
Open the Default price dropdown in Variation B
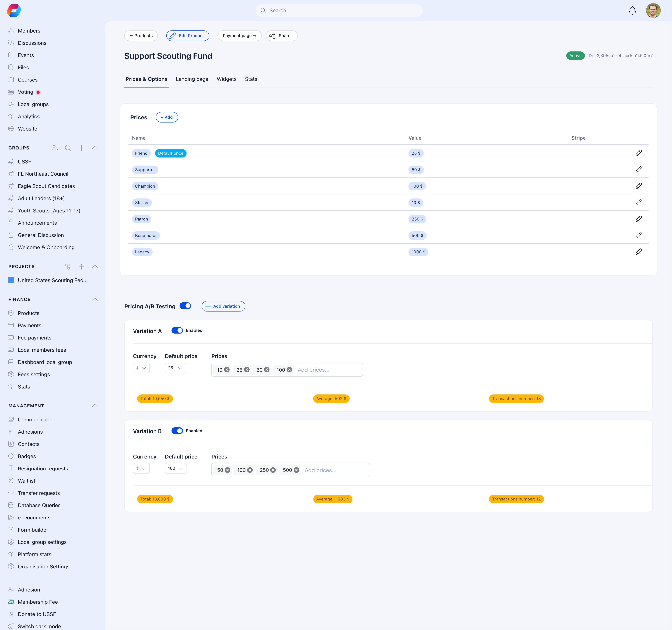click(175, 468)
